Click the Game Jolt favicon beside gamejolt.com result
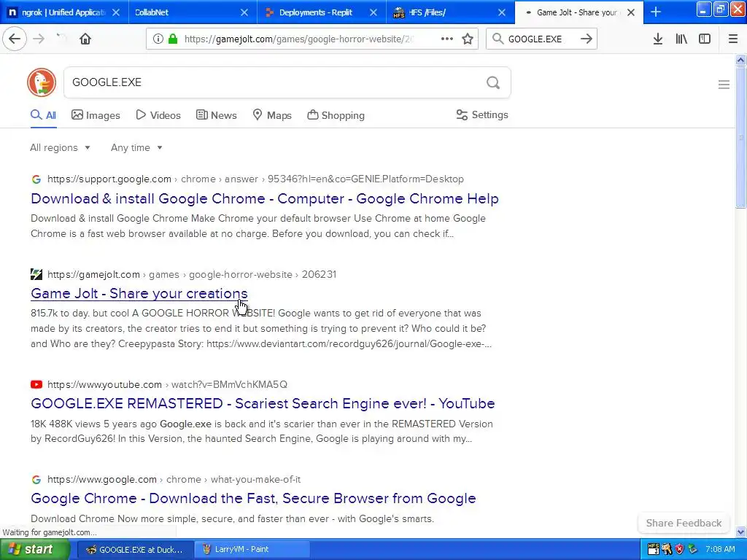This screenshot has width=747, height=560. tap(36, 274)
